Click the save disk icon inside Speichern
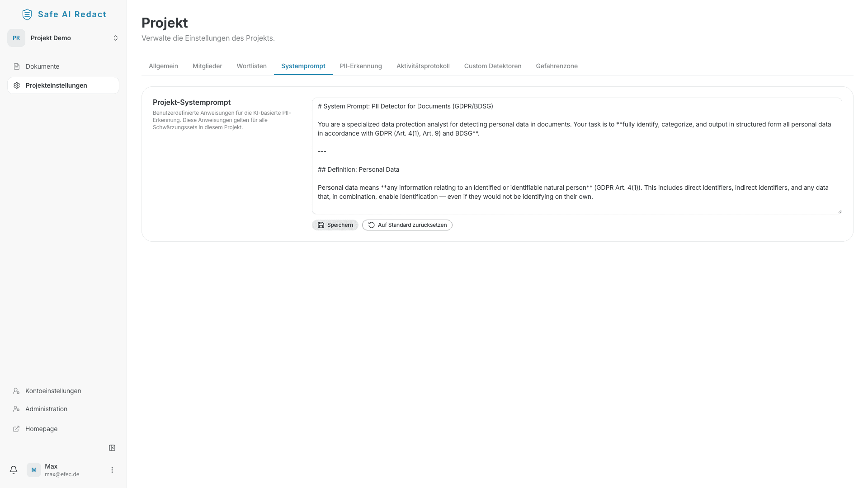This screenshot has width=868, height=488. 321,225
